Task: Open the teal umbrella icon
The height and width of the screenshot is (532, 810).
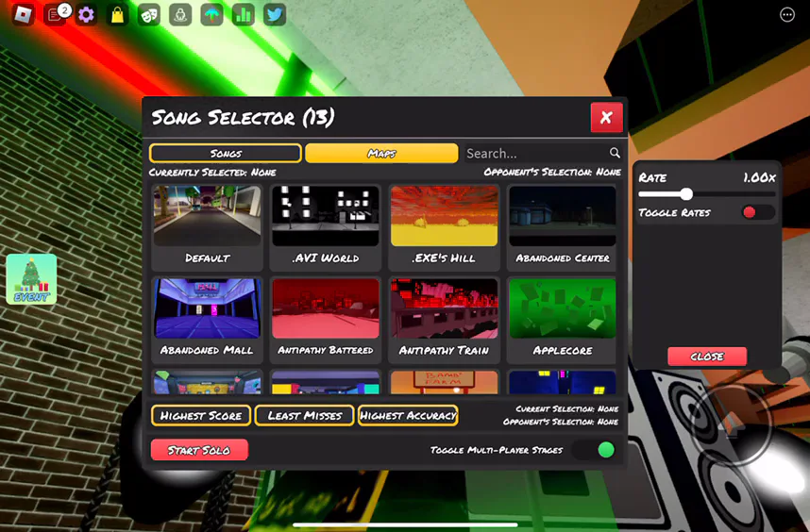Action: (x=211, y=14)
